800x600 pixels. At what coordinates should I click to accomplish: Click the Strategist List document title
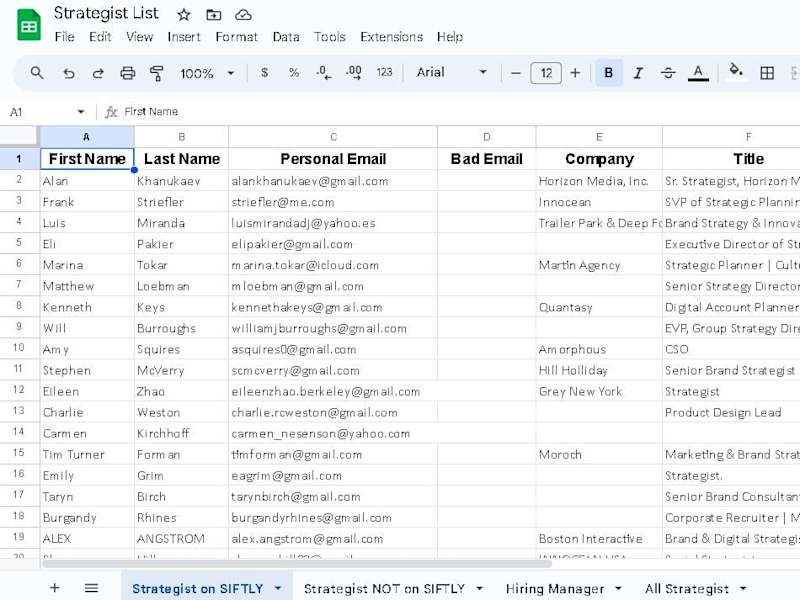[106, 13]
